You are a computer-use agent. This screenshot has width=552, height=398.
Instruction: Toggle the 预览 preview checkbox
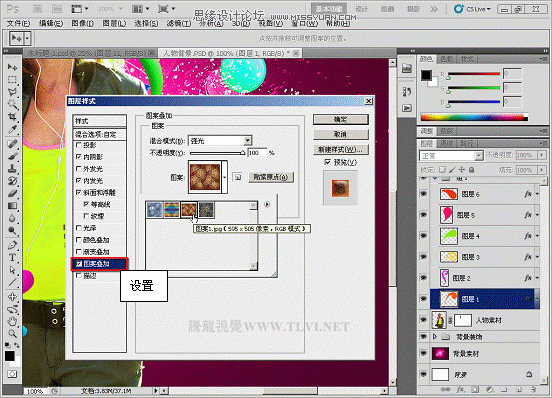click(327, 162)
